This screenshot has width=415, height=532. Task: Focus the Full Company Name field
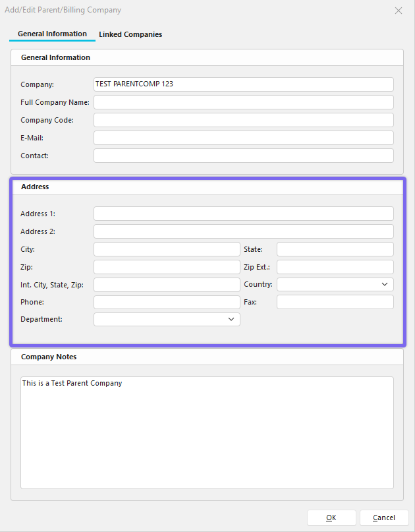point(243,102)
